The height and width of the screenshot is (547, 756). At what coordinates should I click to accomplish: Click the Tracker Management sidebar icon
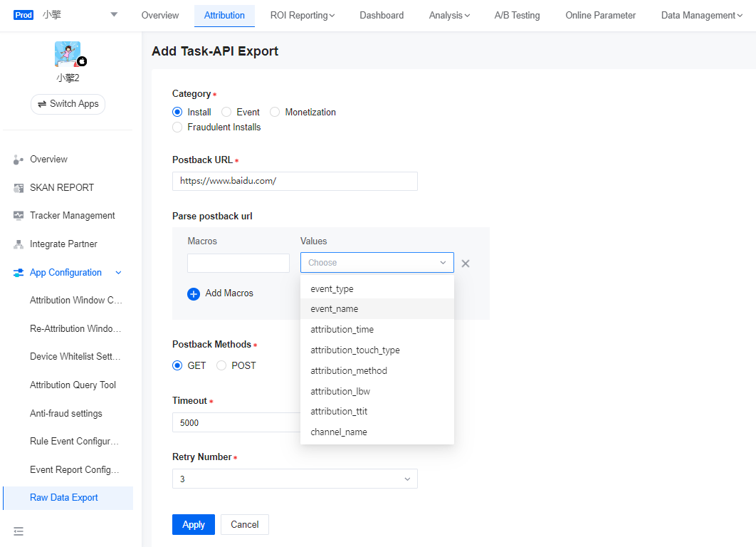point(17,215)
